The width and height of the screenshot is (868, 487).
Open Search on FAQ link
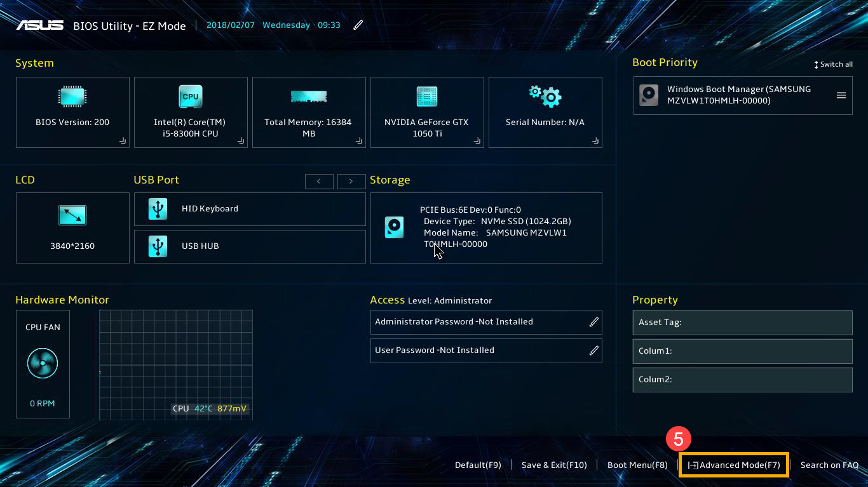pos(830,465)
